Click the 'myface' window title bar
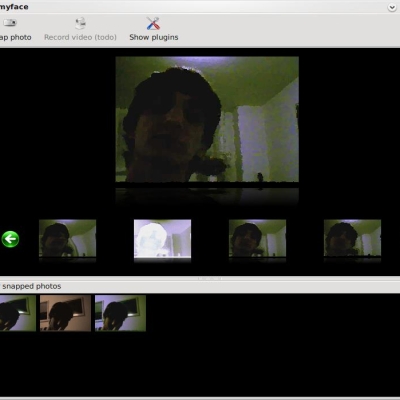 point(200,7)
